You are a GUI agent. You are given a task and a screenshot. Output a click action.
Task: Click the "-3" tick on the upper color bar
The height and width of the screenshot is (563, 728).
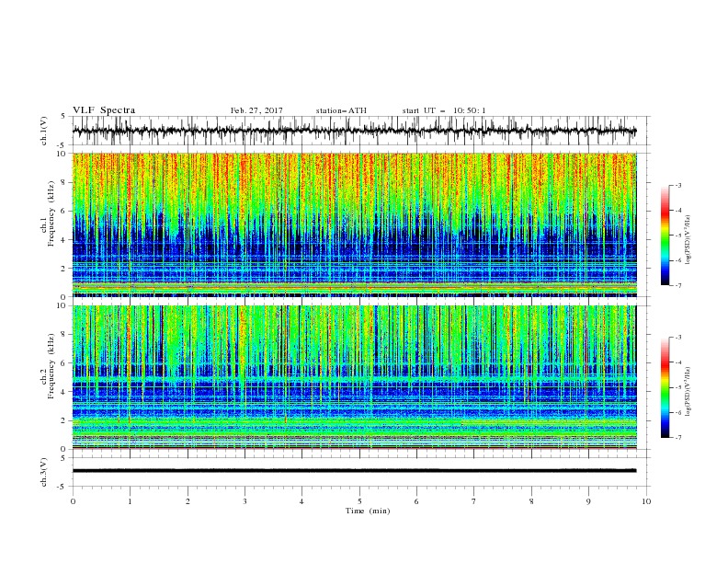point(678,185)
